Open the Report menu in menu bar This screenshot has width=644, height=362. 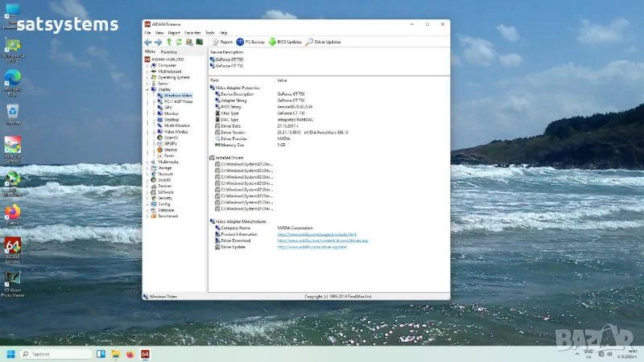point(174,32)
